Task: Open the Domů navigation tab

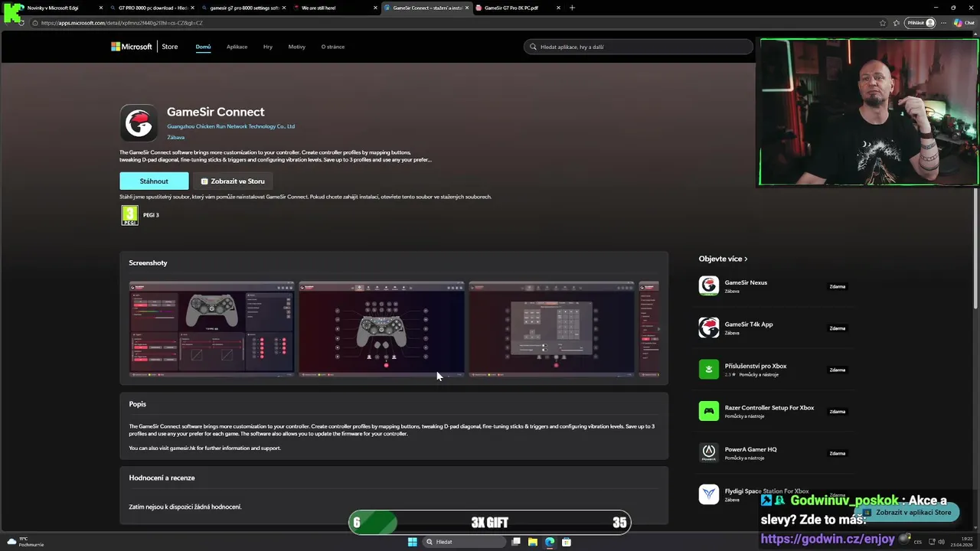Action: click(203, 47)
